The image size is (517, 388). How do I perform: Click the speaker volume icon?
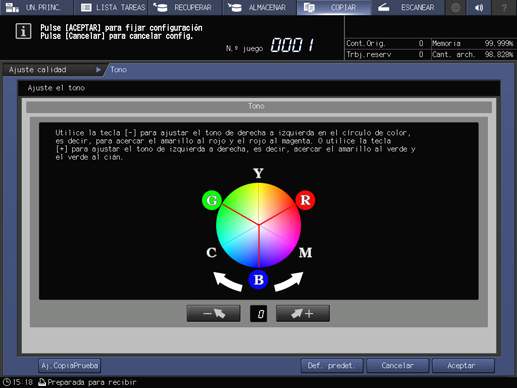[479, 7]
